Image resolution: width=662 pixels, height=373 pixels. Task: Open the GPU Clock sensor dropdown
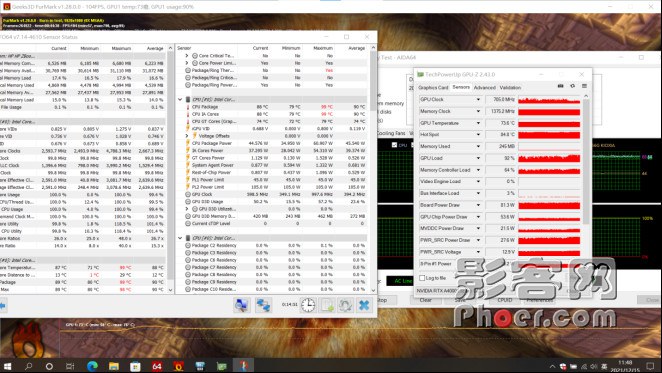[478, 100]
